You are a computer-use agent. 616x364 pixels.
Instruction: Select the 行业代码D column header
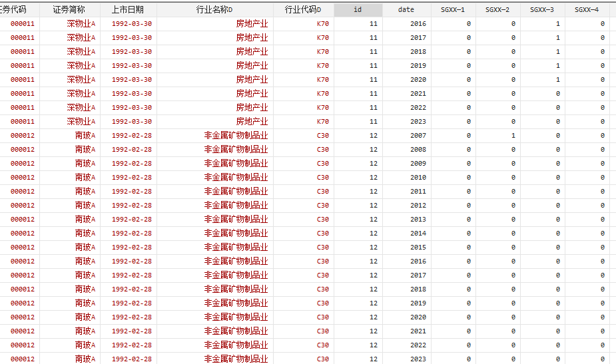303,10
